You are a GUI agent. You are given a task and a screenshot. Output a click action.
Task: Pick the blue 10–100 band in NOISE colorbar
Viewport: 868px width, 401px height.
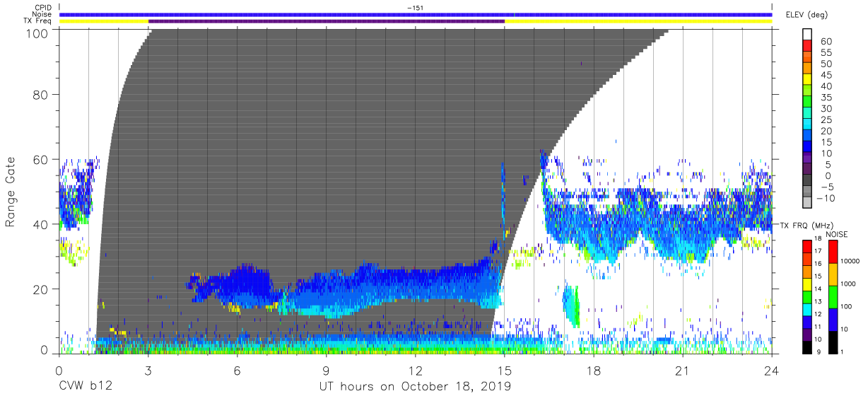click(x=832, y=319)
